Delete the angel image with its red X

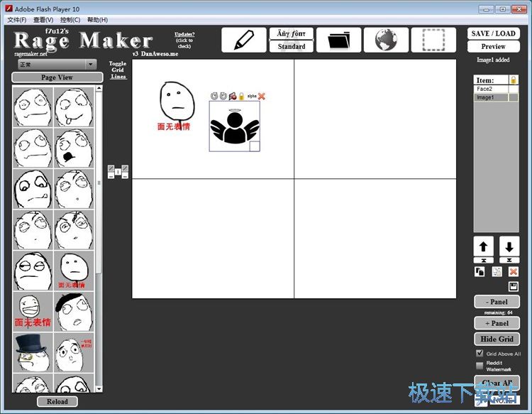click(261, 96)
